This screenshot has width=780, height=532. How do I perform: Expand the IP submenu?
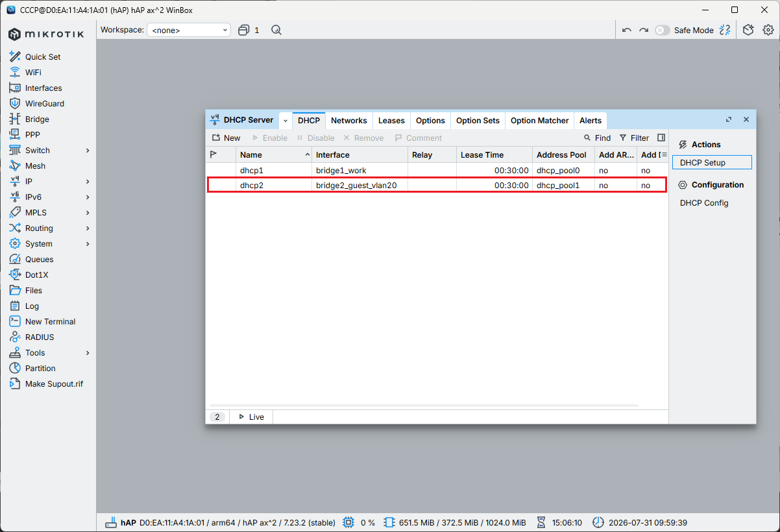pos(88,181)
